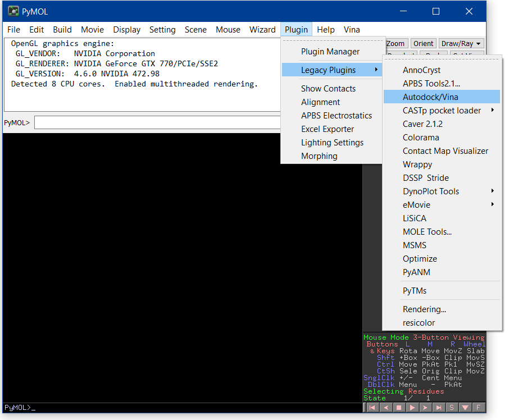Stop movie playback
Screen dimensions: 509x420
[x=399, y=408]
